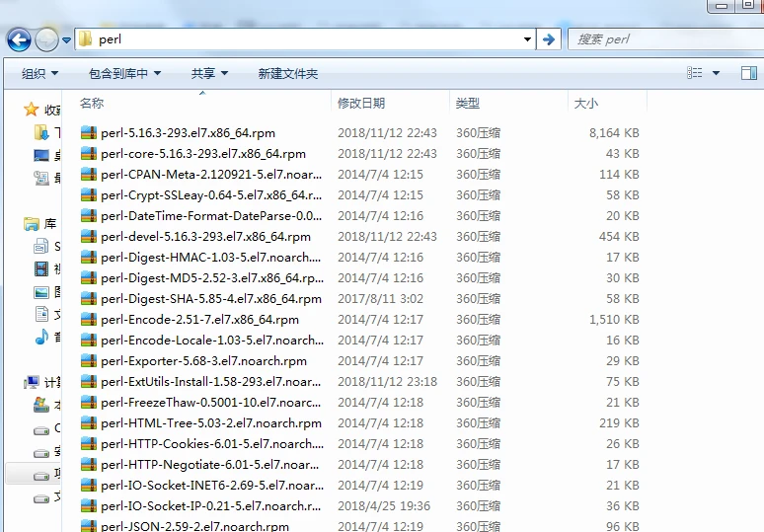This screenshot has width=764, height=532.
Task: Sort by the 类型 column header
Action: [467, 104]
